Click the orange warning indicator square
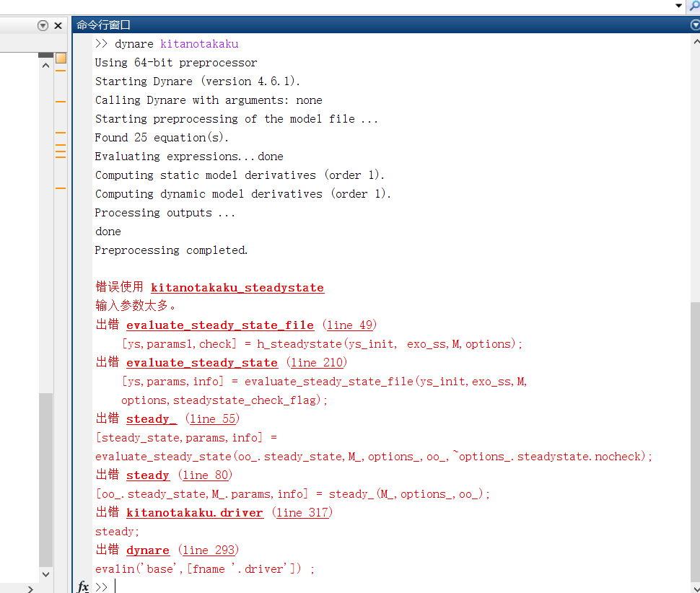Image resolution: width=700 pixels, height=593 pixels. tap(61, 58)
